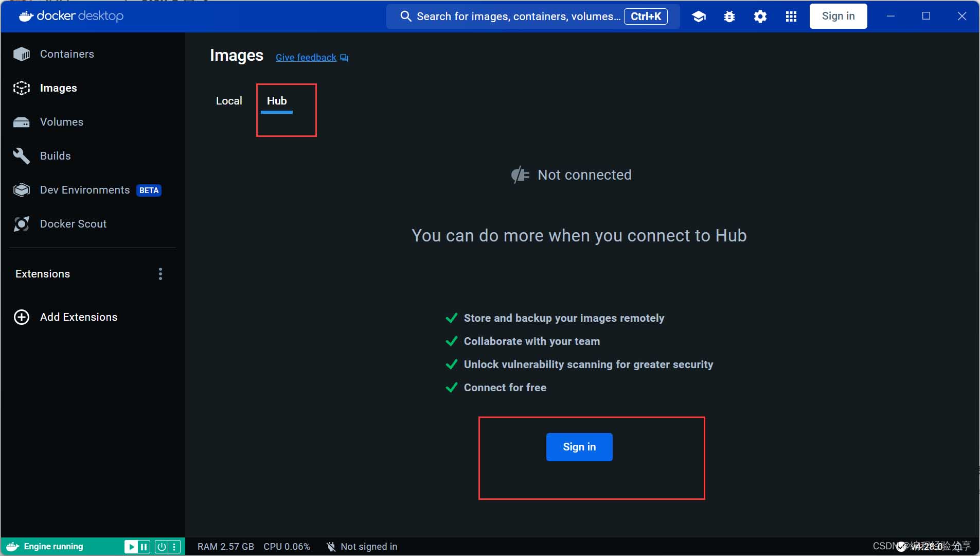The image size is (980, 556).
Task: Open the engine more options menu
Action: click(174, 547)
